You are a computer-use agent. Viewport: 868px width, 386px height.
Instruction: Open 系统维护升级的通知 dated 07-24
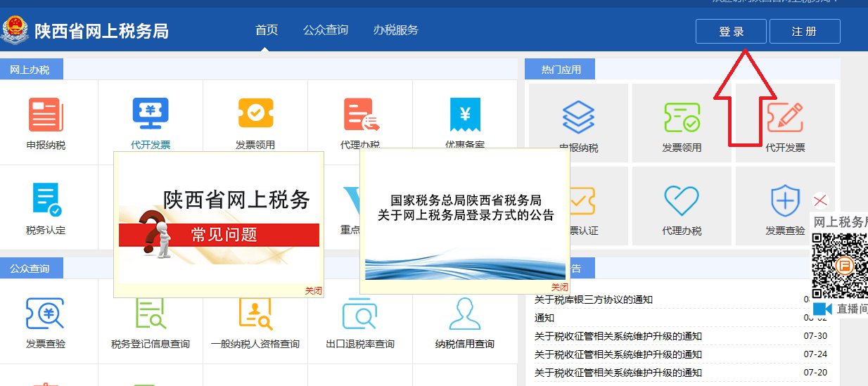618,354
